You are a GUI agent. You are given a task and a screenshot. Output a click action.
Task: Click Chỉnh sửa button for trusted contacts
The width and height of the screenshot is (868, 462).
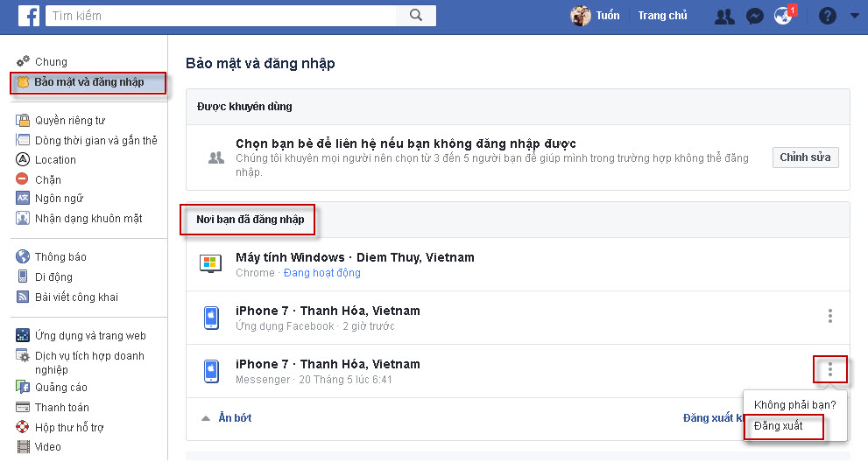(x=806, y=157)
